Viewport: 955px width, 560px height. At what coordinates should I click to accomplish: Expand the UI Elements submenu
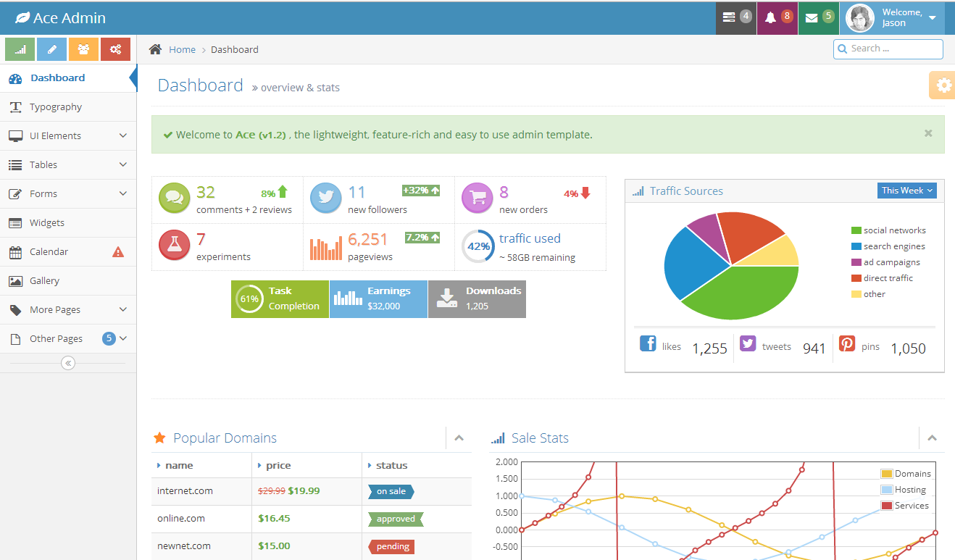click(68, 135)
